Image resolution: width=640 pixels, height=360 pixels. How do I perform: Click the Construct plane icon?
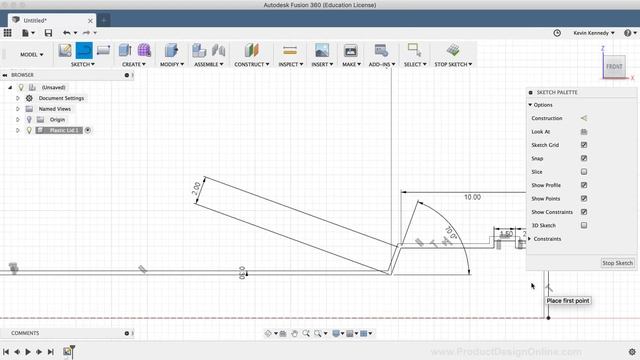252,50
